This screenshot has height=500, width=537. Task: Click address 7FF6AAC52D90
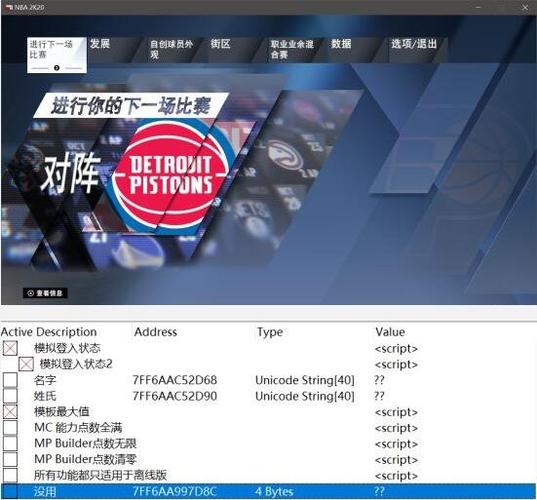pyautogui.click(x=175, y=396)
